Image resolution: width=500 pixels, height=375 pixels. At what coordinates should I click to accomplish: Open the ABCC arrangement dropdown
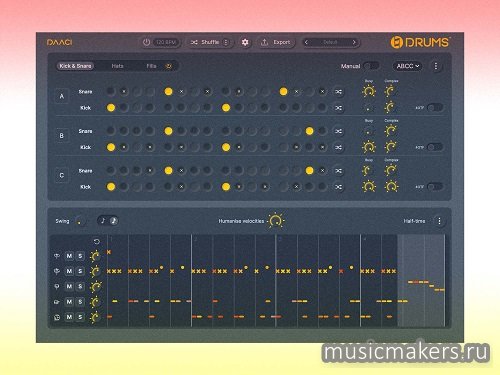click(408, 66)
